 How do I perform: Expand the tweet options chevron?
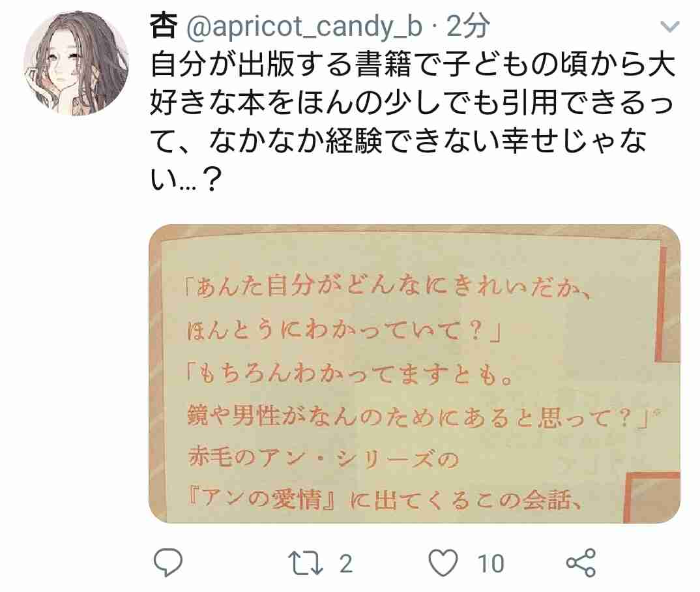pos(669,27)
